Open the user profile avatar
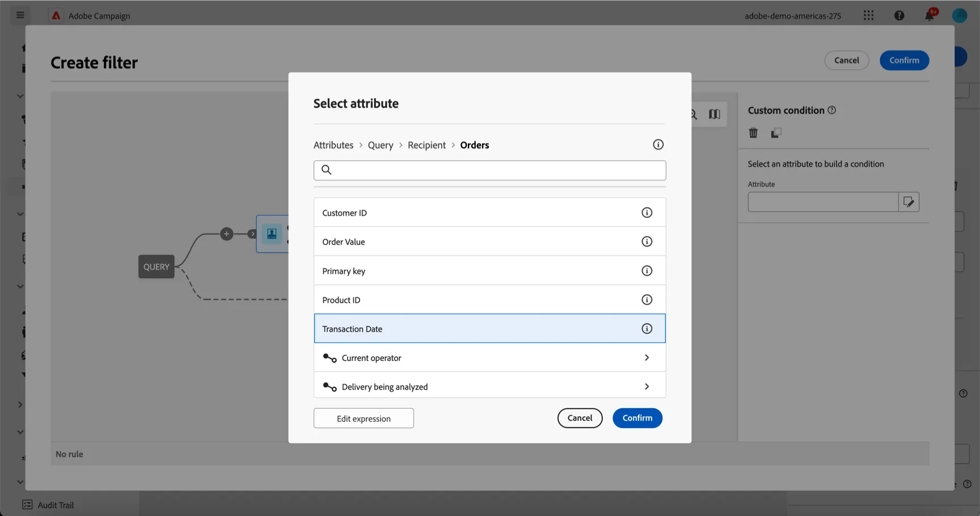980x516 pixels. 960,15
